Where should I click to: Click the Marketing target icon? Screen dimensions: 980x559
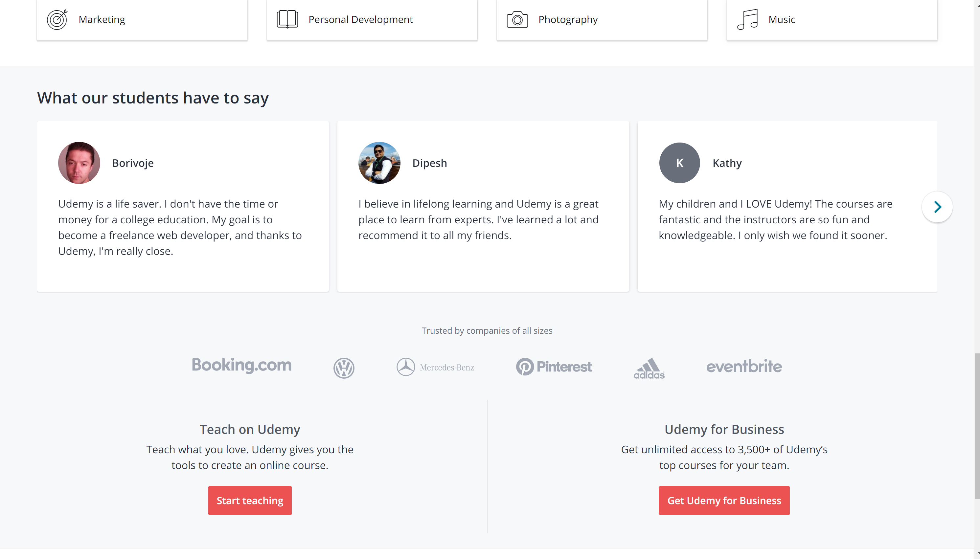click(57, 20)
